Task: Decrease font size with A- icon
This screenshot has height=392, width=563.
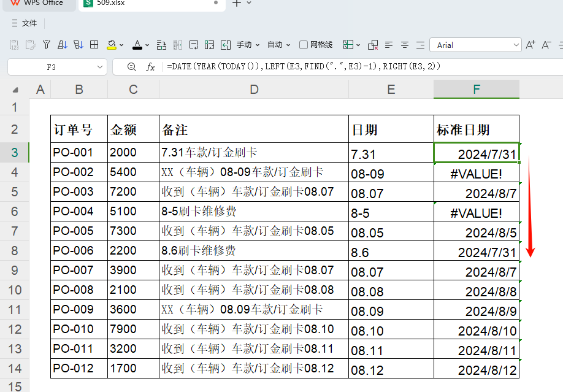Action: click(x=546, y=45)
